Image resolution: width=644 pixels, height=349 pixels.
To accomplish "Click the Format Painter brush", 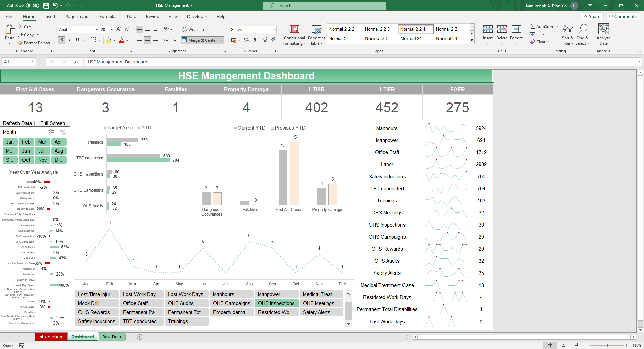I will 20,43.
